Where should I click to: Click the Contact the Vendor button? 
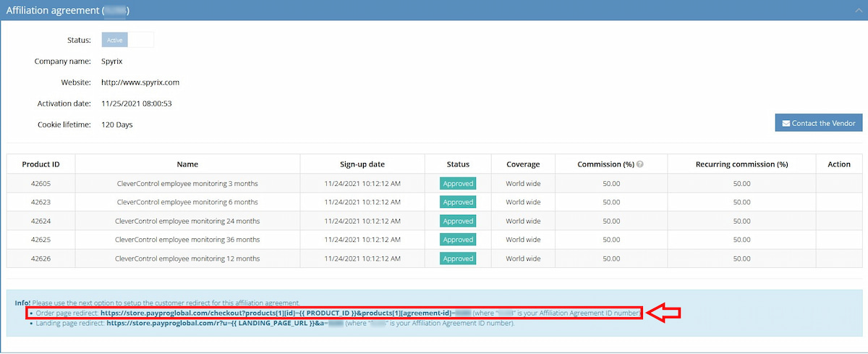point(819,123)
